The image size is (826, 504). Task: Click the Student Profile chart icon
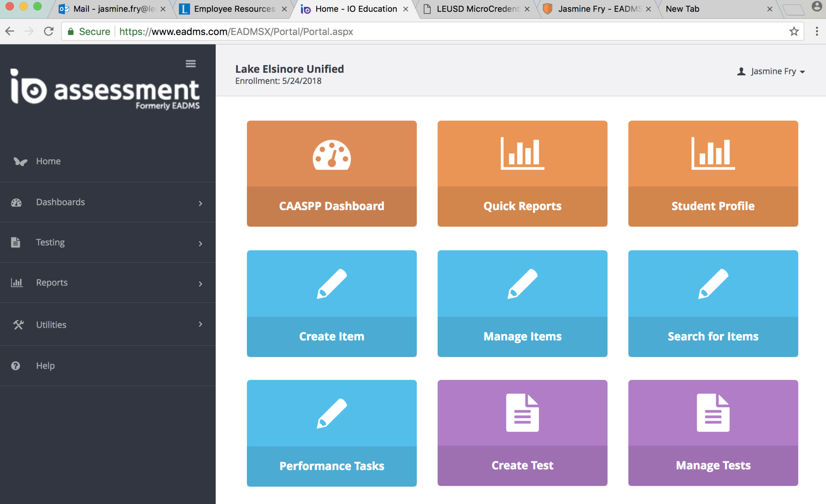tap(713, 154)
